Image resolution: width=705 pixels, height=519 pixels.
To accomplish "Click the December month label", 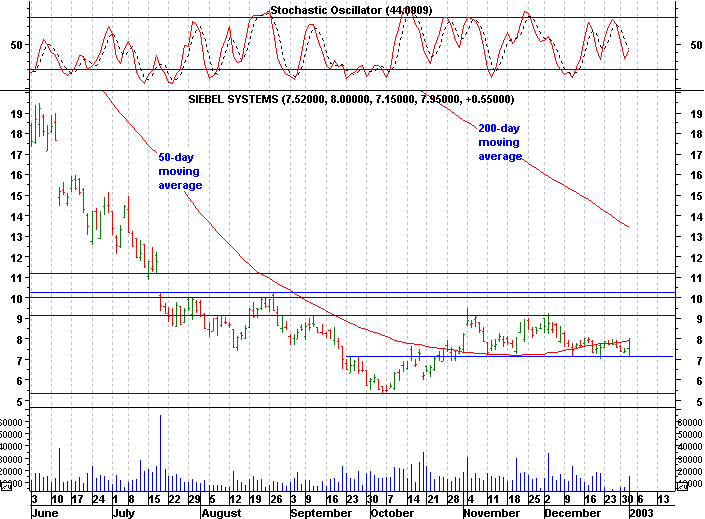I will 572,513.
